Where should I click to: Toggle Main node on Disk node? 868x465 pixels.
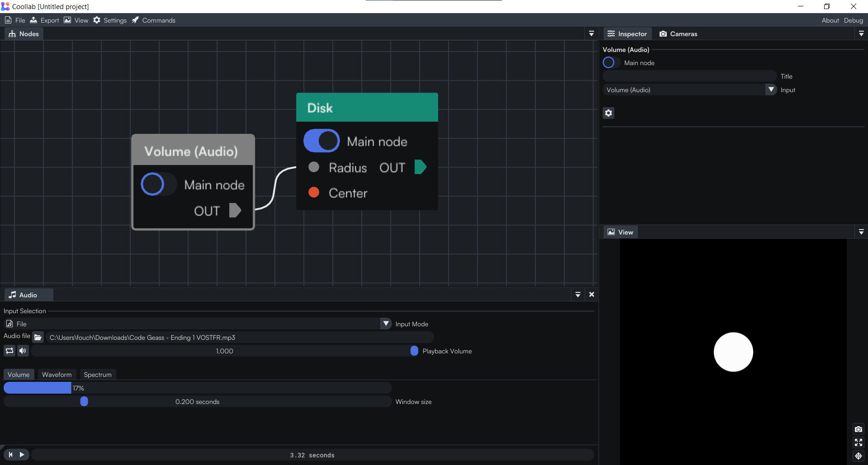[321, 141]
